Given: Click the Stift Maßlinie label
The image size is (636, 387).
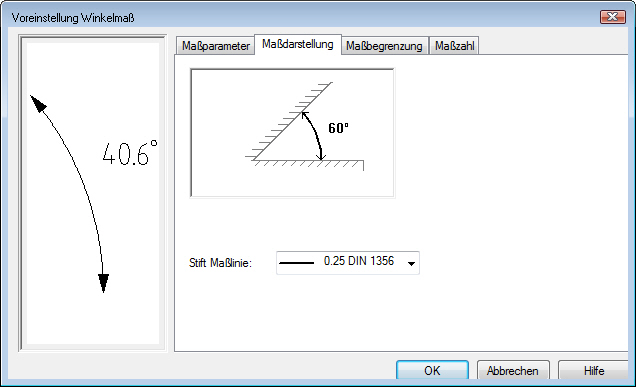Looking at the screenshot, I should (220, 263).
